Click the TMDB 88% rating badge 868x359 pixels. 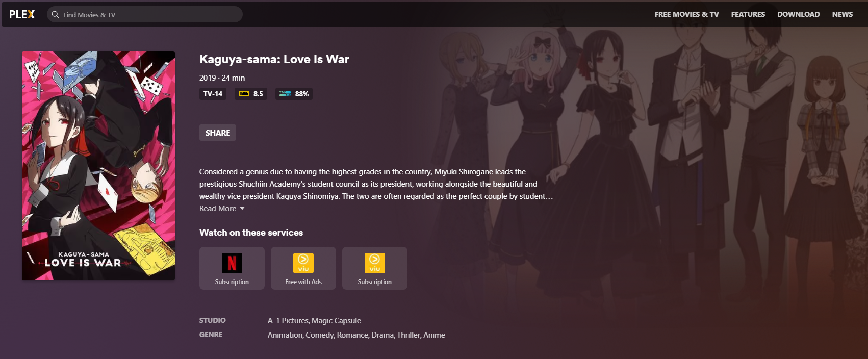[294, 94]
